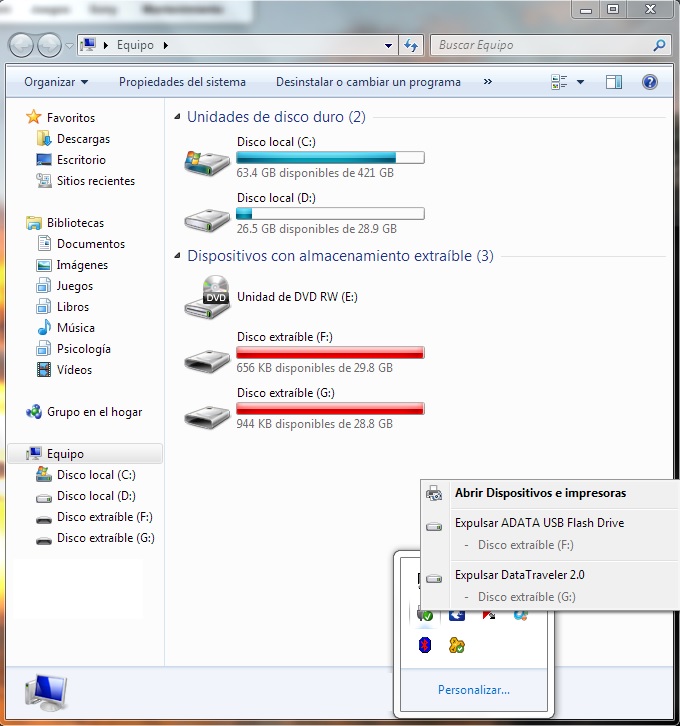Click the yellow tray icon with green check
Screen dimensions: 680x726
(x=456, y=645)
